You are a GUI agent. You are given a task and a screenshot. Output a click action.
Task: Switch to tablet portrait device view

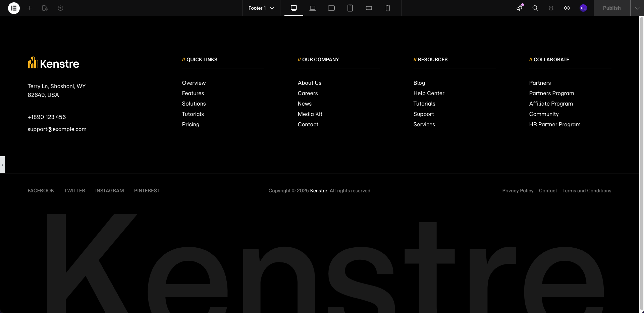(350, 8)
